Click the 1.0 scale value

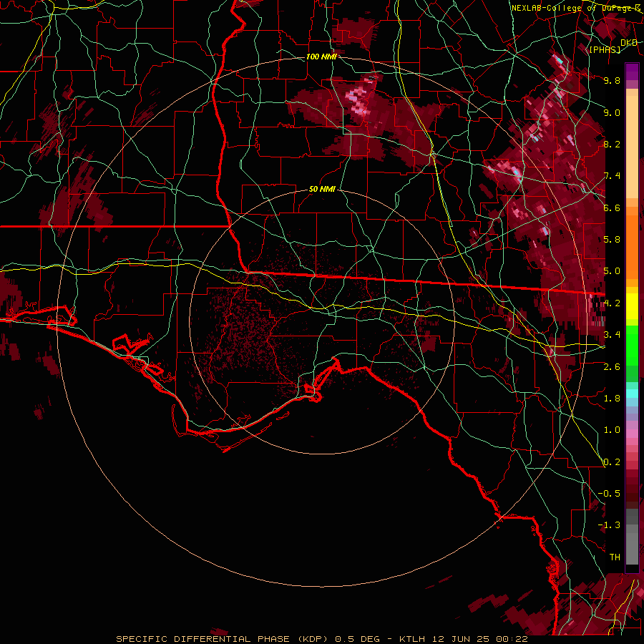tap(612, 430)
